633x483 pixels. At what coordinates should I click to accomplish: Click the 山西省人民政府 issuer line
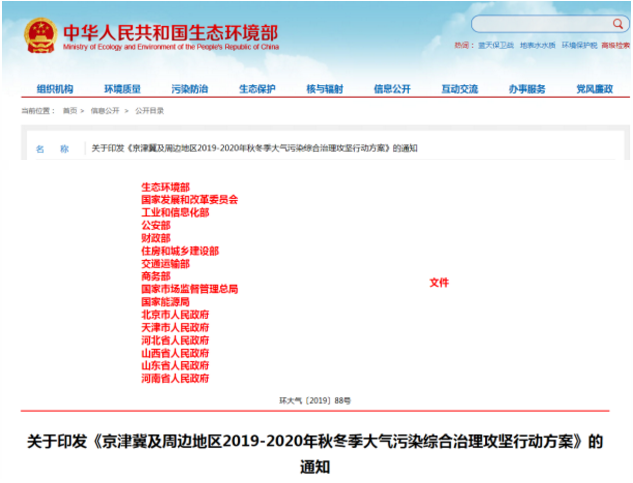[x=175, y=353]
